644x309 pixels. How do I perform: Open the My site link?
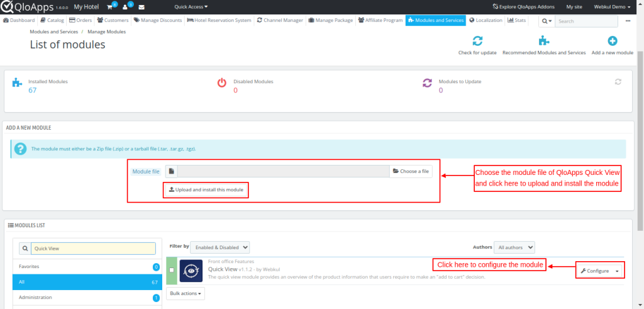pos(574,7)
